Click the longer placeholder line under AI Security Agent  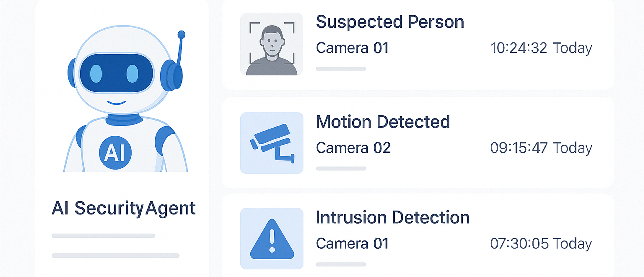tap(115, 256)
